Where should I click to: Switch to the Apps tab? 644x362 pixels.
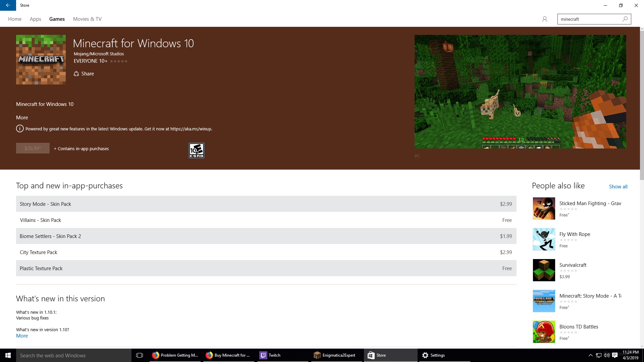35,19
